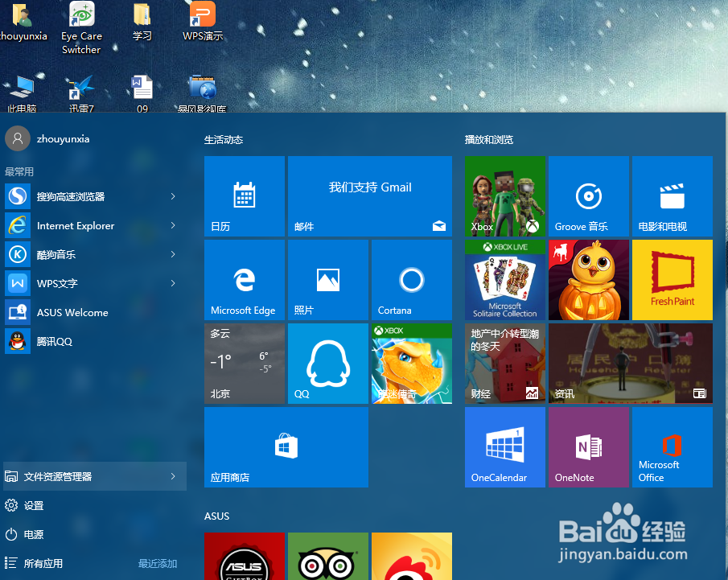The height and width of the screenshot is (580, 728).
Task: Select the 暴风影视库 desktop icon
Action: pyautogui.click(x=203, y=94)
